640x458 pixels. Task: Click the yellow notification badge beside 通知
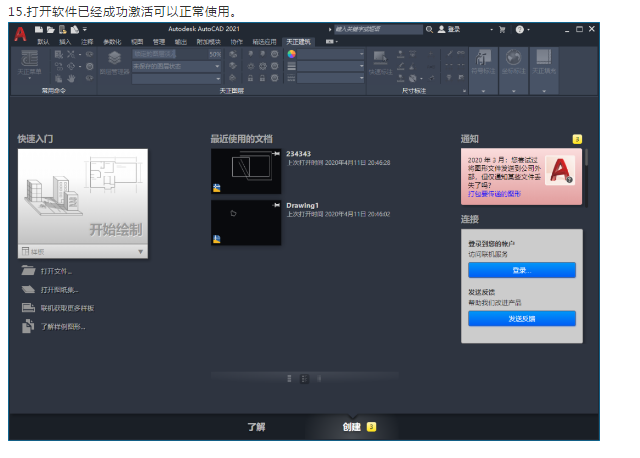coord(577,139)
